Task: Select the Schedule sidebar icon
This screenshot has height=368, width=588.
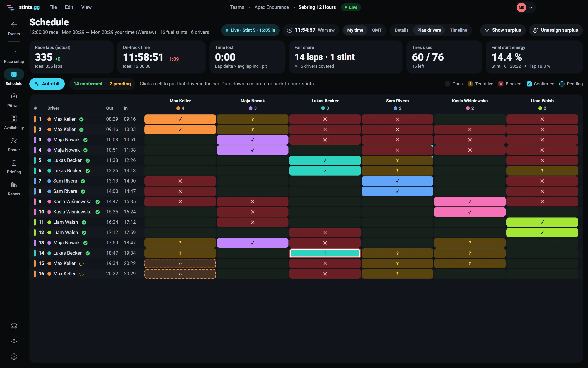Action: coord(14,75)
